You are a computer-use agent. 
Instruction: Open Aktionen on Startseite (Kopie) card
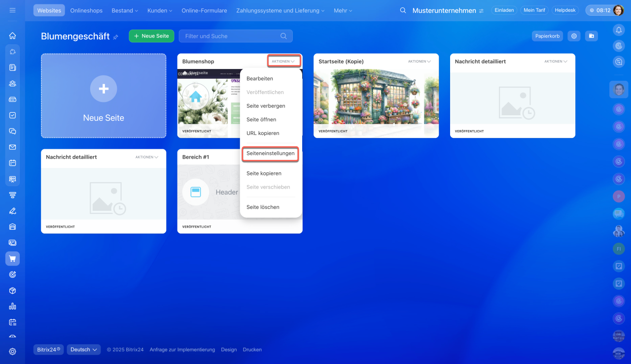pyautogui.click(x=420, y=62)
